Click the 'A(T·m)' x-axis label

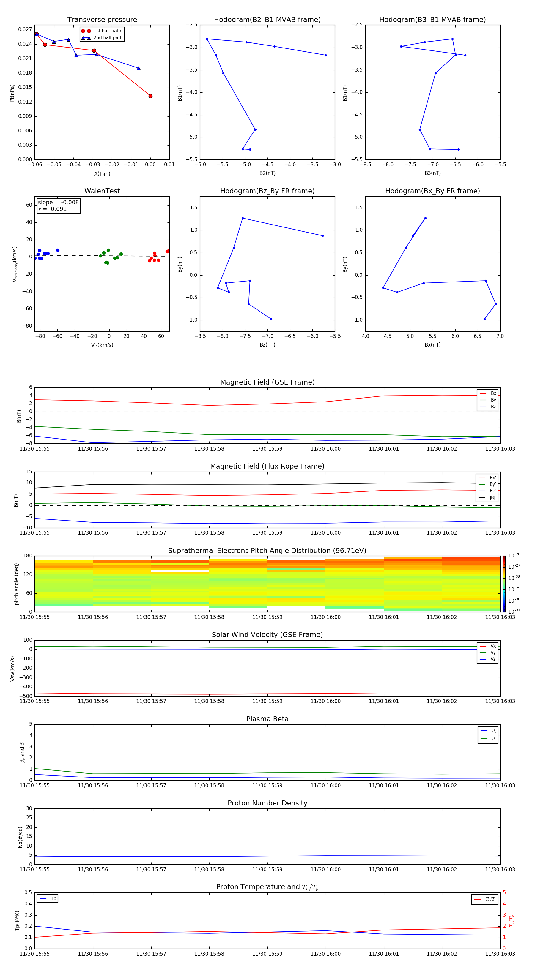coord(102,173)
